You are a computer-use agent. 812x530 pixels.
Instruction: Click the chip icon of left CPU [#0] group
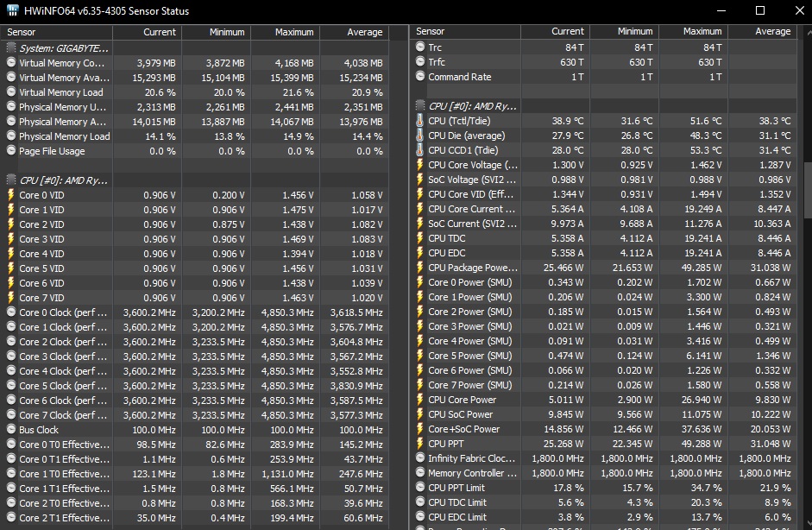11,180
